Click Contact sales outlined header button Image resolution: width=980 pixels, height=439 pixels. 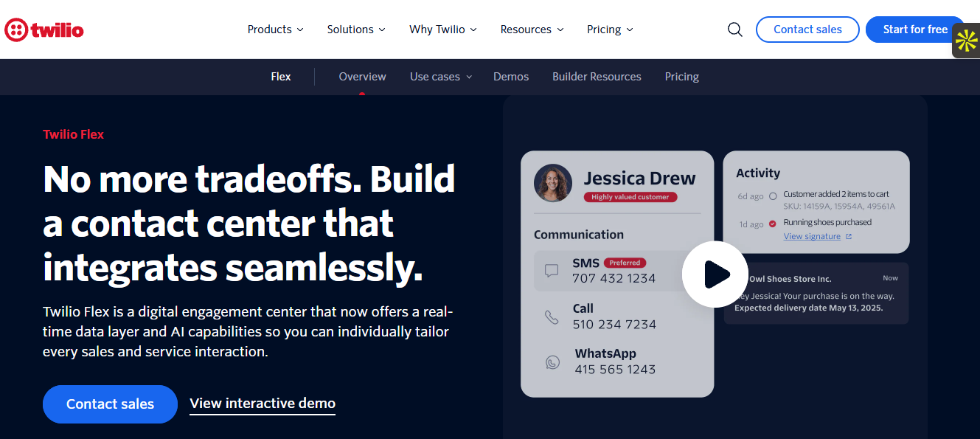807,30
